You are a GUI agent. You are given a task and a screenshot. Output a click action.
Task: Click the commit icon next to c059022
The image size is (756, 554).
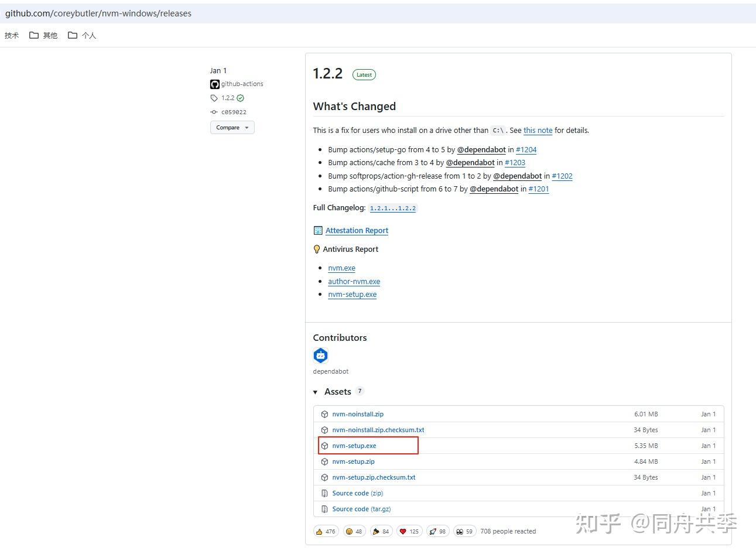pos(214,112)
